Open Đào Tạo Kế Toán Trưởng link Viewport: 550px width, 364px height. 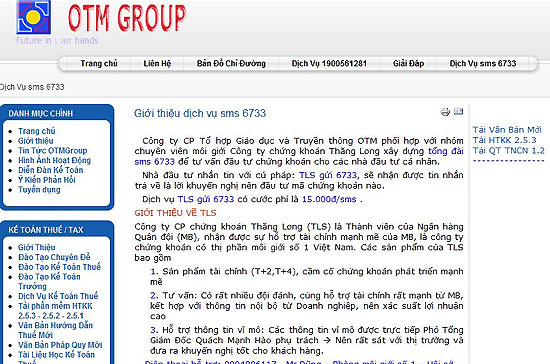tap(49, 282)
